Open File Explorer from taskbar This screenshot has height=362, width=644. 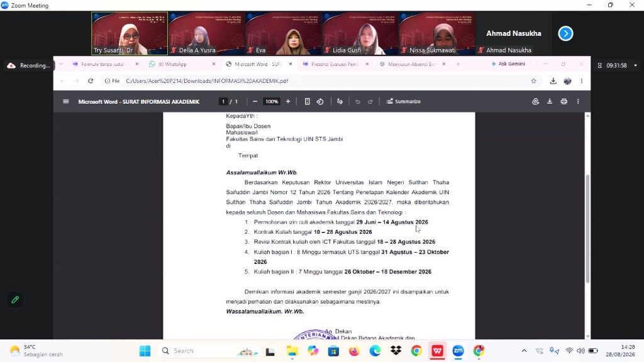[292, 351]
